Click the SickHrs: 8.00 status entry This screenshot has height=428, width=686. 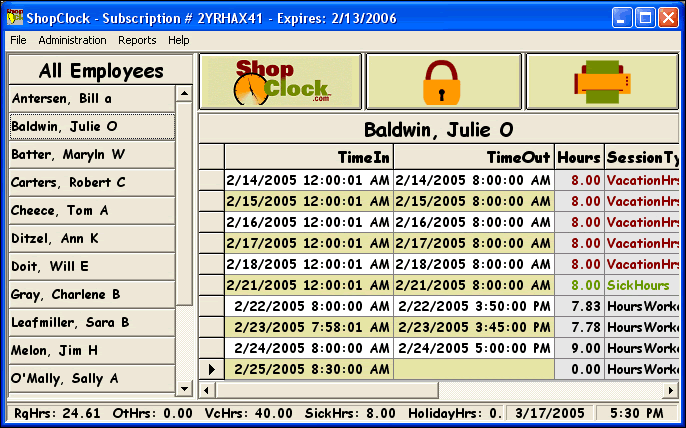pos(350,413)
